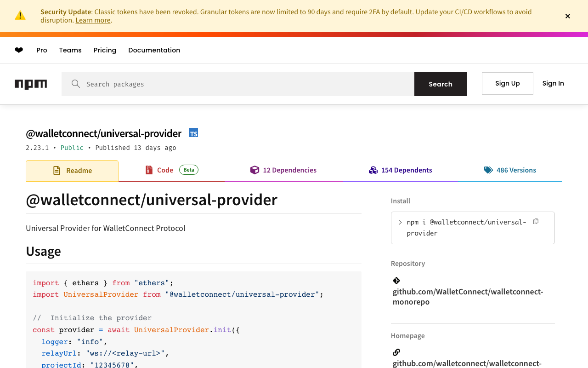Click the npm logo
Screen dimensions: 588x368
point(31,84)
